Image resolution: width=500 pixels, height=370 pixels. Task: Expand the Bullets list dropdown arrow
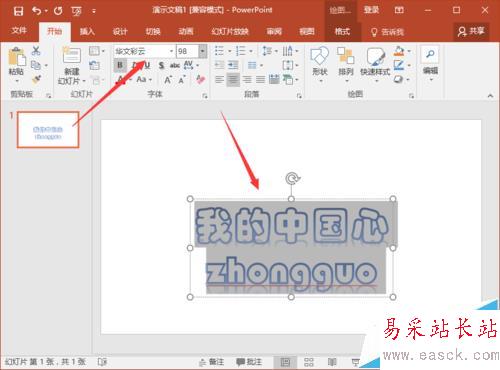click(230, 51)
